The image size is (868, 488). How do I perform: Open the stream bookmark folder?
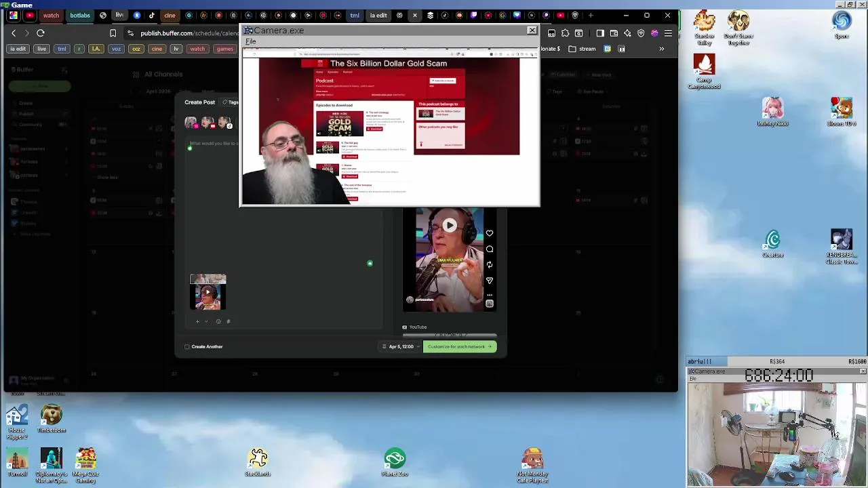point(583,49)
